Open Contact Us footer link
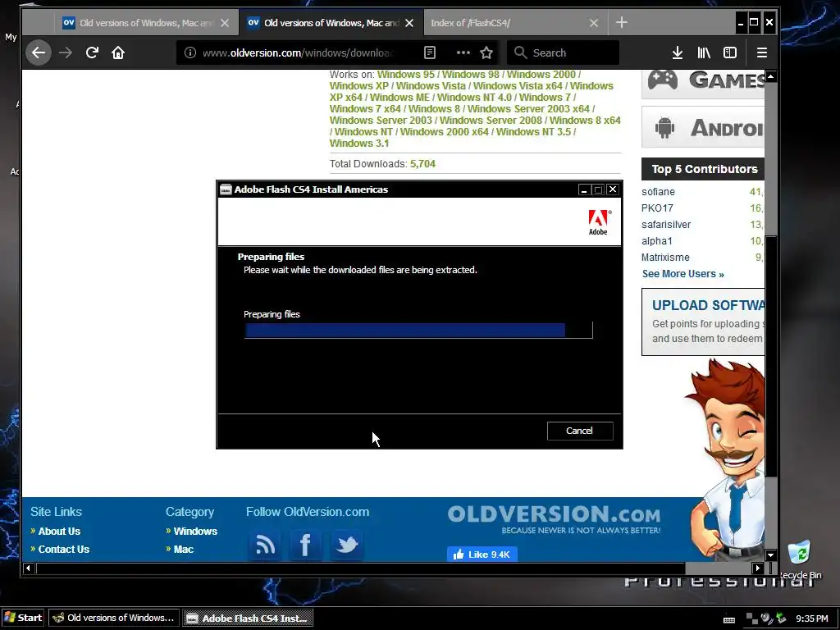This screenshot has width=840, height=630. (64, 549)
